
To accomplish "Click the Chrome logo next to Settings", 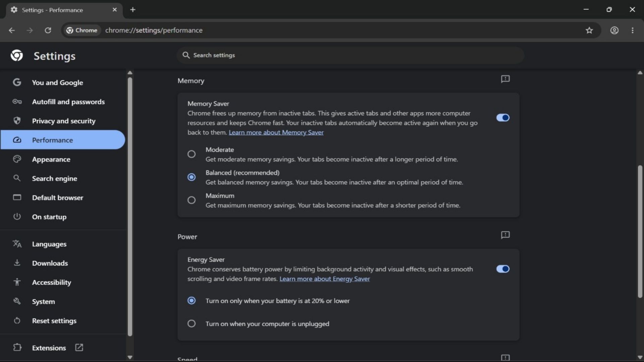I will 17,56.
